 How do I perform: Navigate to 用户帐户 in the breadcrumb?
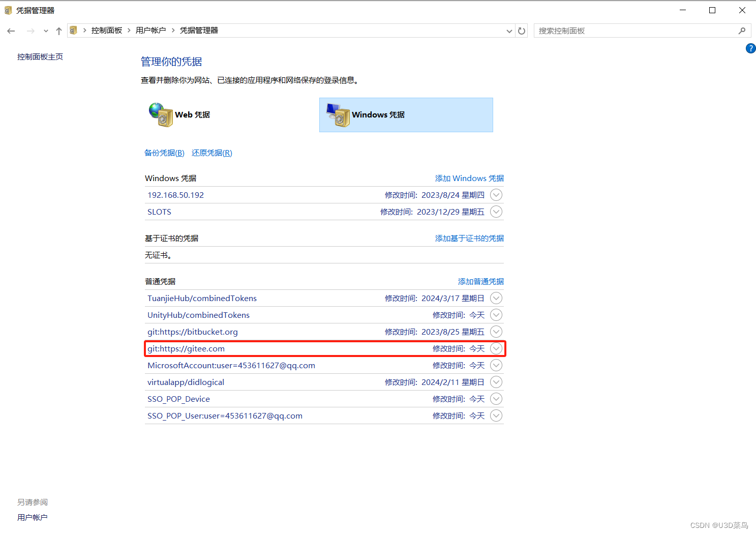pyautogui.click(x=151, y=30)
